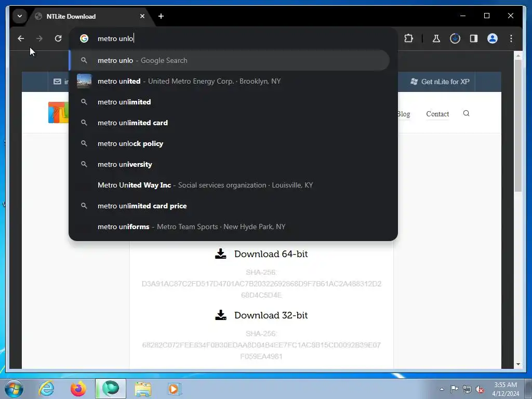
Task: Open the Downloads toolbar icon
Action: (x=455, y=38)
